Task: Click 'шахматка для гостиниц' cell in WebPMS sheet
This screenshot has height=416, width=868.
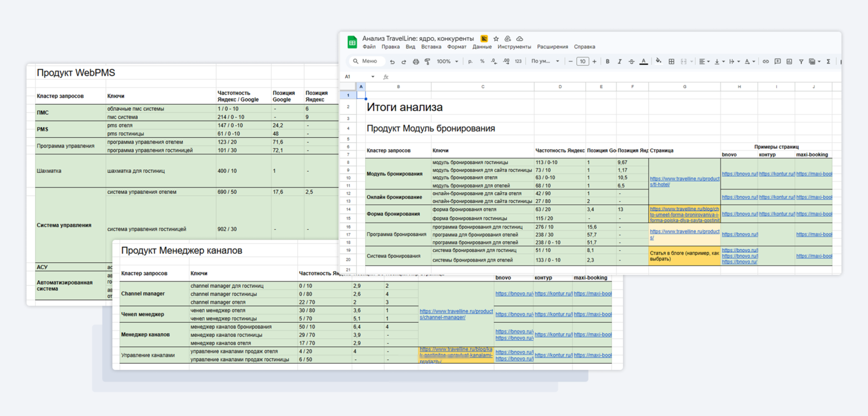Action: [x=161, y=171]
